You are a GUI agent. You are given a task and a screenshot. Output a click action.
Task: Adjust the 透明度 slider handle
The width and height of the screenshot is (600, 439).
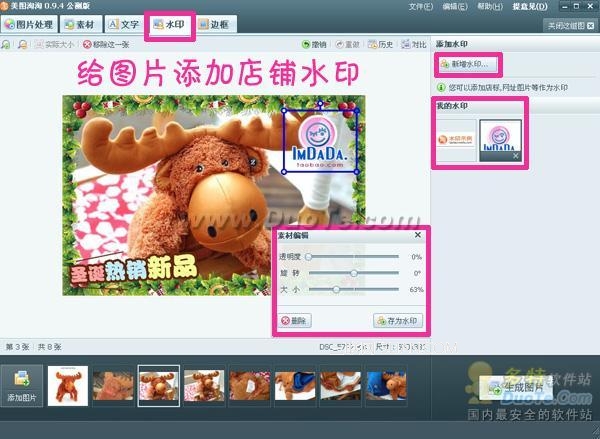click(x=308, y=257)
